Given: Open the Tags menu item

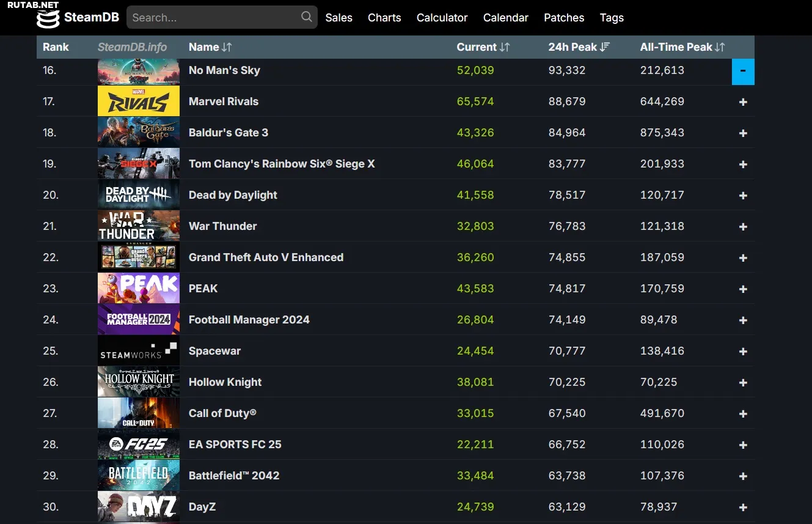Looking at the screenshot, I should [x=612, y=18].
